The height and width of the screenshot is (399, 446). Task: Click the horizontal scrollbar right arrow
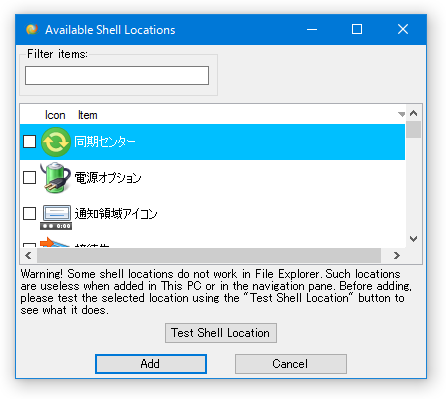(x=396, y=256)
